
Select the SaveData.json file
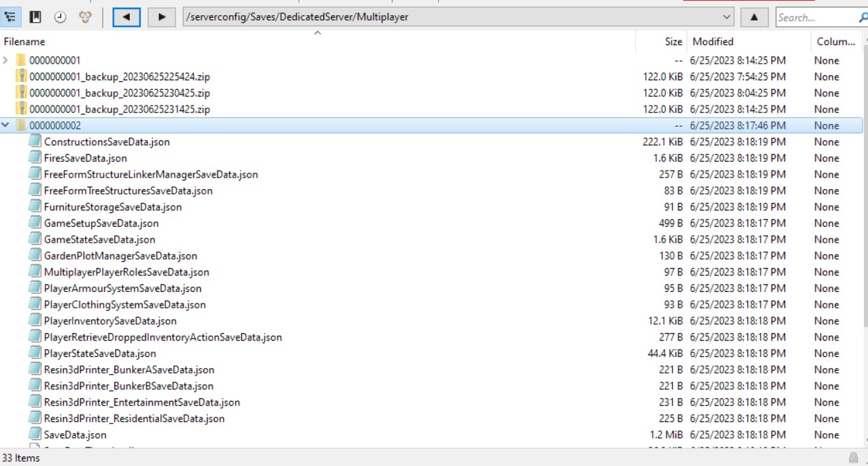(x=75, y=434)
